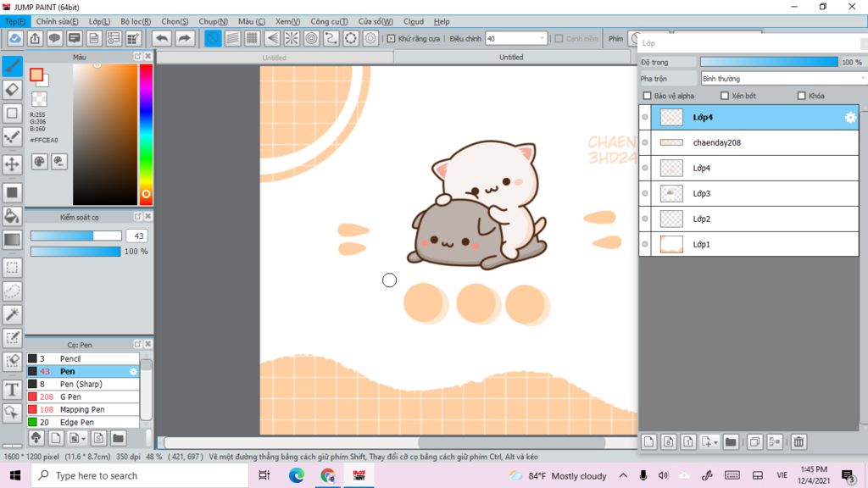
Task: Open the Tệp(F) menu
Action: point(15,21)
